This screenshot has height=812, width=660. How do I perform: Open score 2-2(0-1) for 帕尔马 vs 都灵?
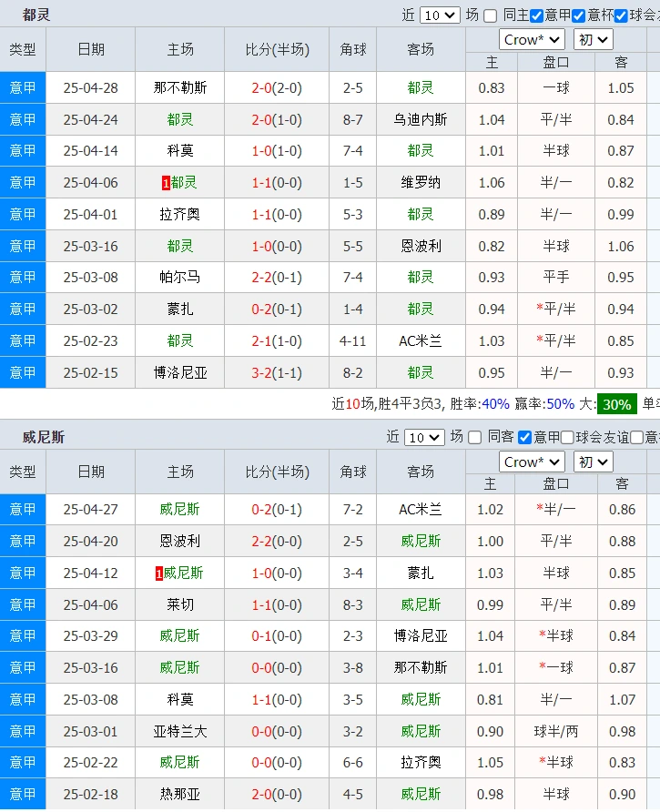pyautogui.click(x=277, y=278)
